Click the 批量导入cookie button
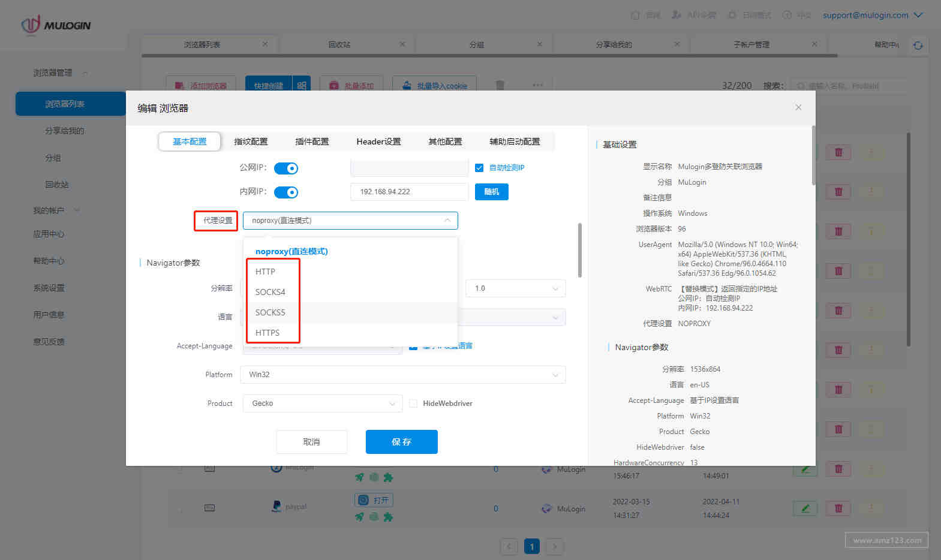 coord(434,86)
